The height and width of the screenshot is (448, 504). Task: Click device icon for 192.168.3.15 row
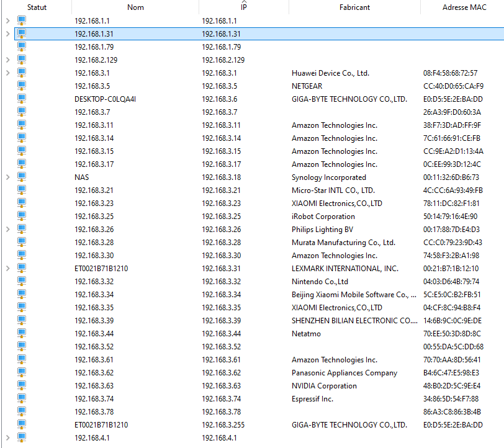click(x=22, y=151)
